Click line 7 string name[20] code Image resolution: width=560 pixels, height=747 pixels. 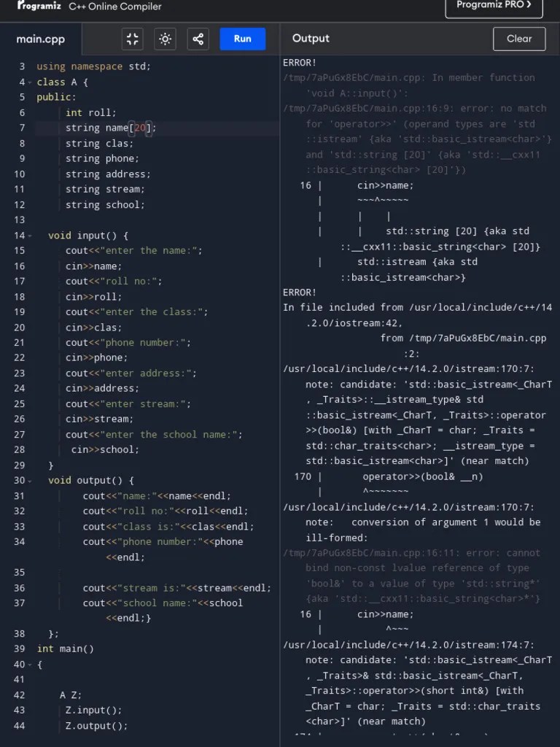[x=111, y=128]
